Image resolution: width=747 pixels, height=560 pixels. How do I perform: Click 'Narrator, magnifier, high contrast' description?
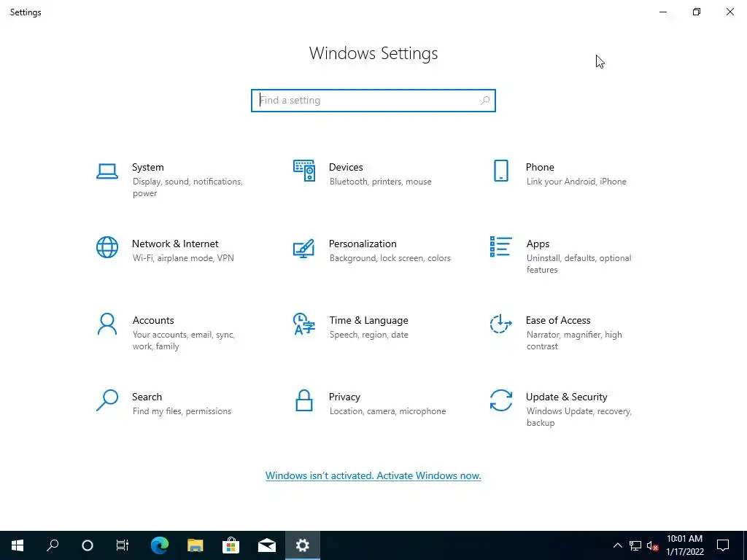click(574, 341)
